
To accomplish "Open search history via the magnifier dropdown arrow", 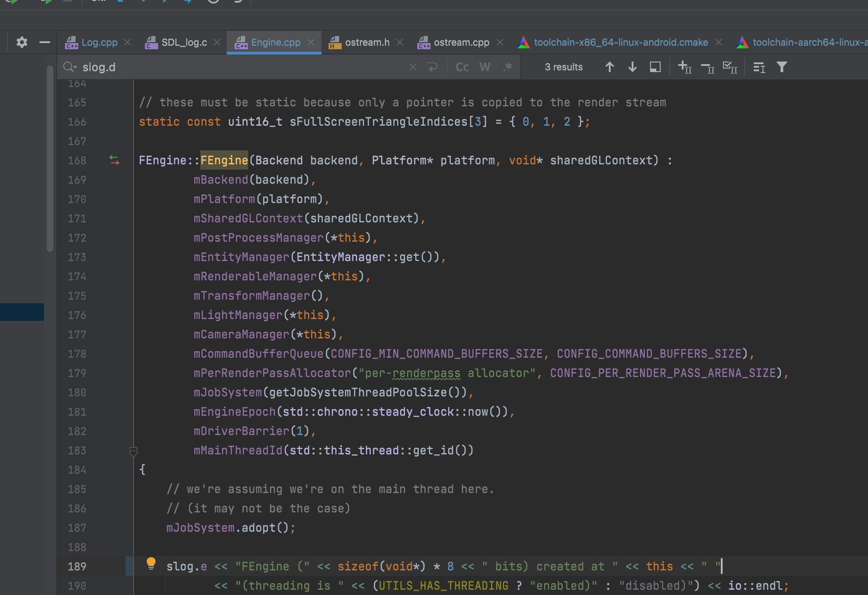I will click(x=70, y=67).
